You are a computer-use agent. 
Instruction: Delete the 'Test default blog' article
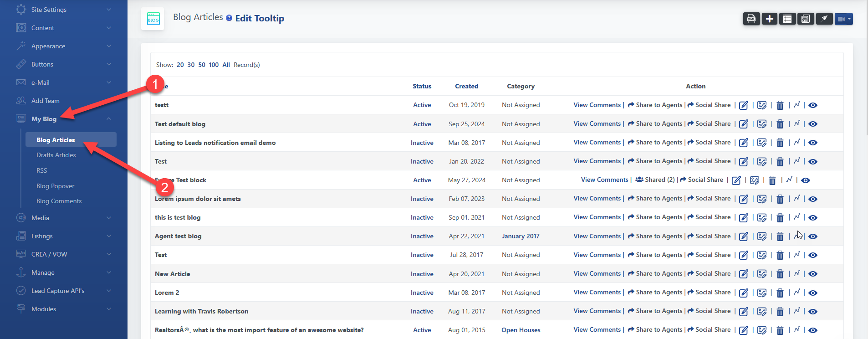(780, 124)
